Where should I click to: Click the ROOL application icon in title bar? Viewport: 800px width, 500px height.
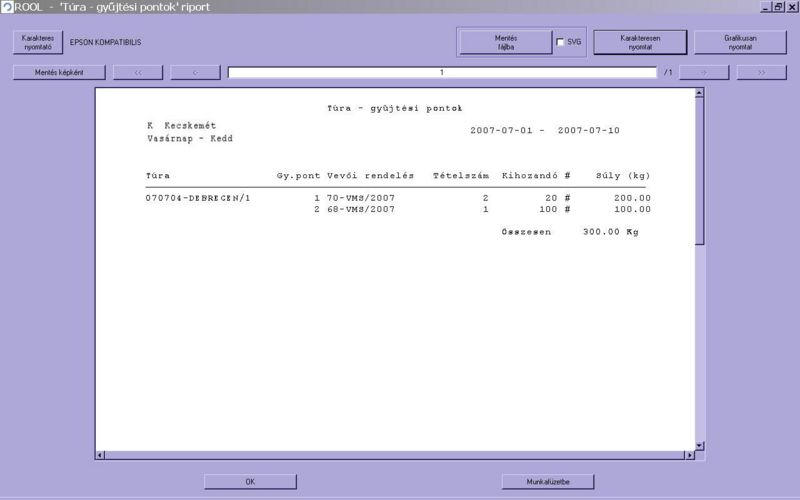pyautogui.click(x=7, y=7)
